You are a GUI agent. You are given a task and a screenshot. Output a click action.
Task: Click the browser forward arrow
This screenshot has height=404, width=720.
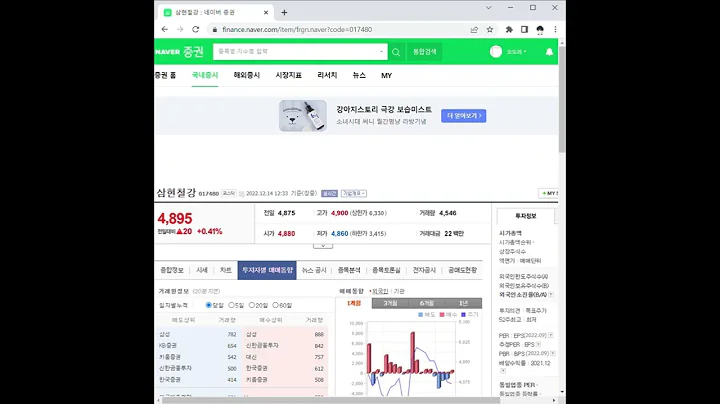180,29
